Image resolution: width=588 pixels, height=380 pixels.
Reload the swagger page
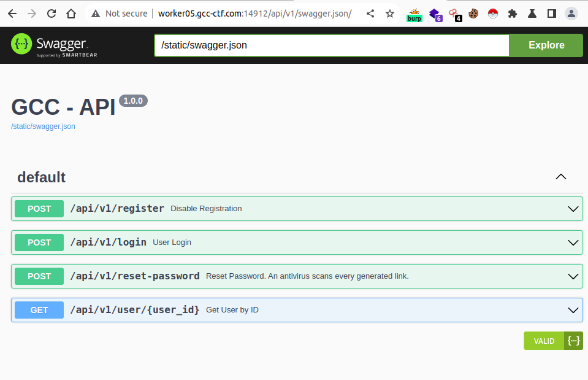[52, 14]
